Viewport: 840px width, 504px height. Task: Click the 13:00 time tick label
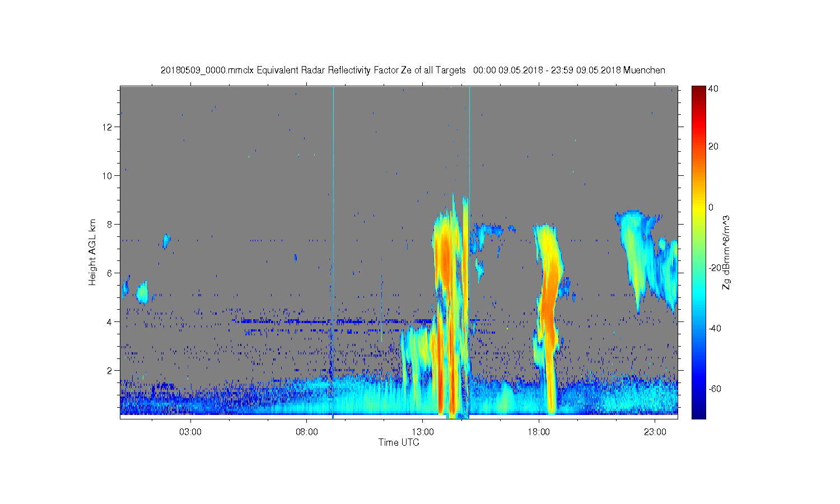(x=423, y=432)
